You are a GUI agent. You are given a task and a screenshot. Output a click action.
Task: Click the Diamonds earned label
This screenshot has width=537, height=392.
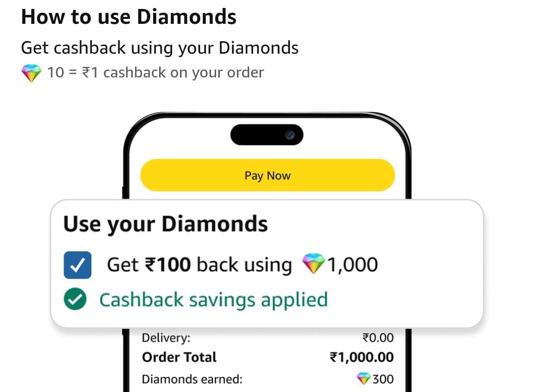coord(192,379)
